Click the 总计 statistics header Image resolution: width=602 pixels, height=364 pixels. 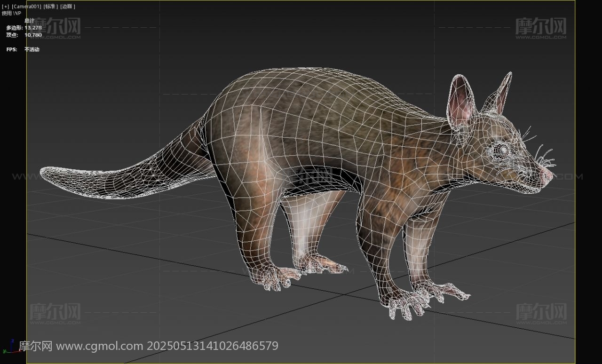coord(29,21)
